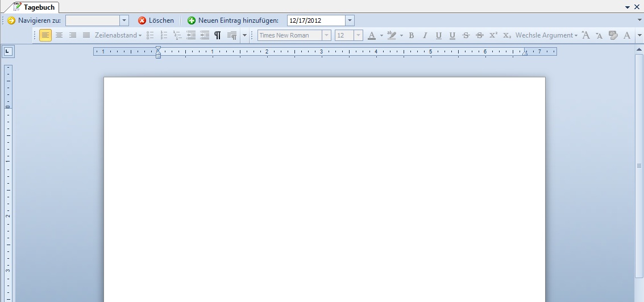Shrink font size with smaller A icon

pyautogui.click(x=599, y=35)
